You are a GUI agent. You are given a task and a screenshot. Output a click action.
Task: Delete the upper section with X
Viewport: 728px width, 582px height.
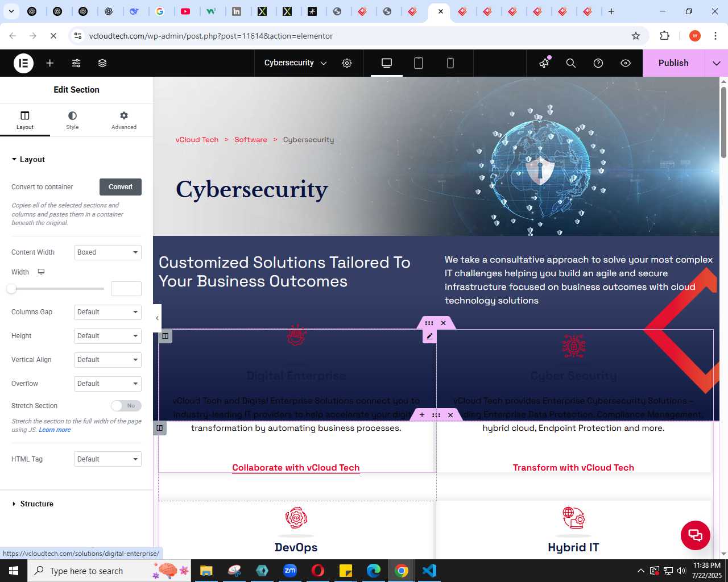(x=444, y=323)
